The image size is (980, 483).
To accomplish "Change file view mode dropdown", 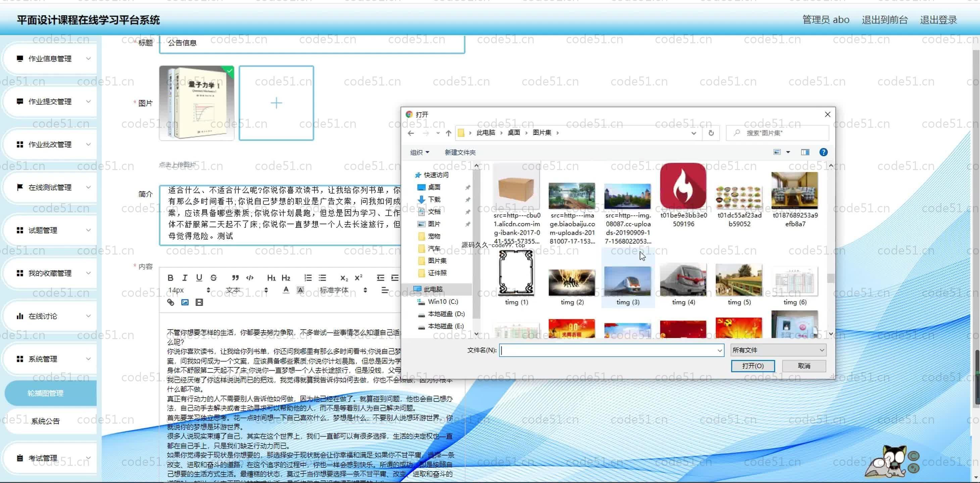I will pos(788,152).
